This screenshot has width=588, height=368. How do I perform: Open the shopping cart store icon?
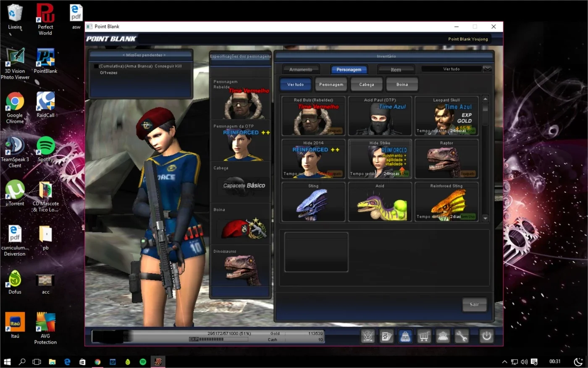click(x=424, y=336)
